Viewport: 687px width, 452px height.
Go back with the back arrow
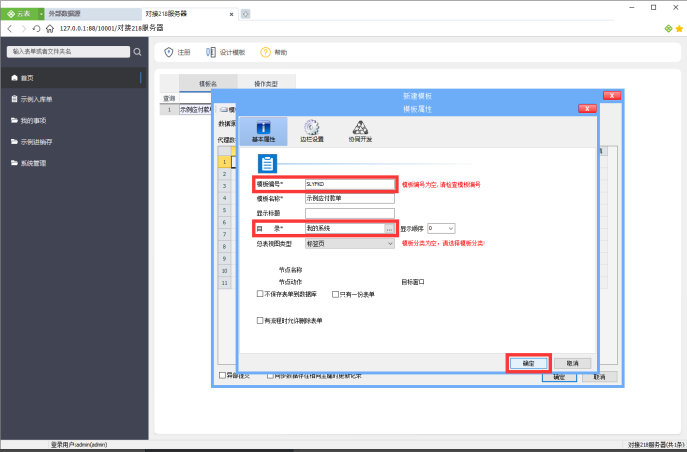click(x=10, y=28)
